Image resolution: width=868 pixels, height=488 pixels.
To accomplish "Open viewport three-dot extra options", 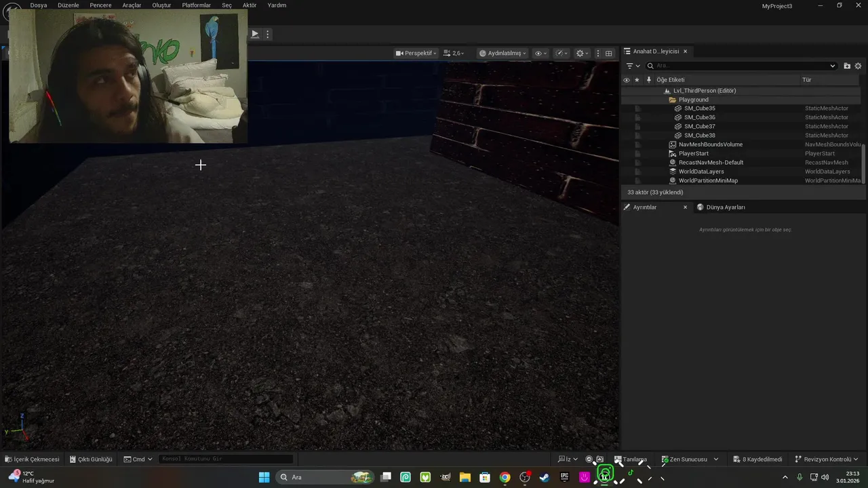I will click(x=597, y=53).
